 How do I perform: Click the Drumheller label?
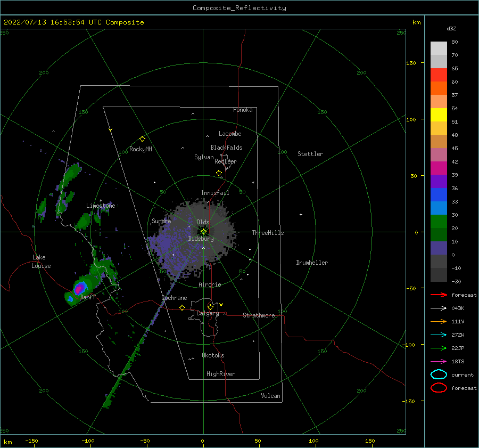point(312,263)
